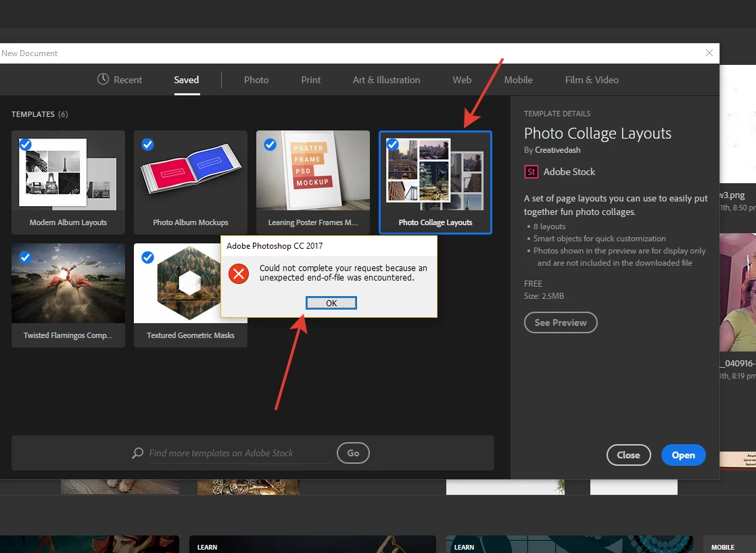Click the Adobe Stock label
This screenshot has width=756, height=553.
tap(569, 172)
